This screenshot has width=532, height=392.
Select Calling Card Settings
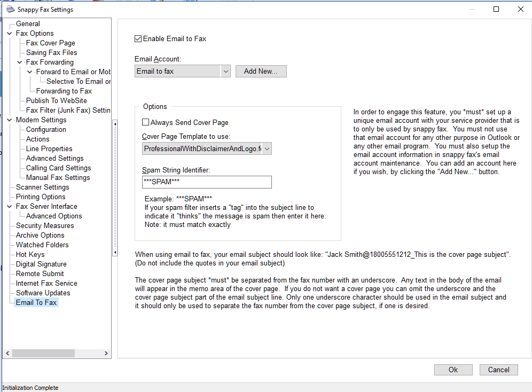(x=58, y=168)
